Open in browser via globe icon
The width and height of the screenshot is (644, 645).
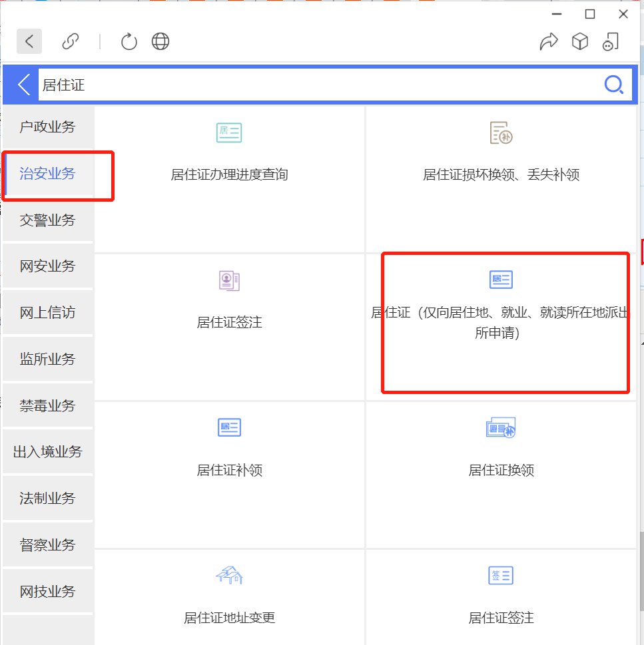[x=161, y=42]
